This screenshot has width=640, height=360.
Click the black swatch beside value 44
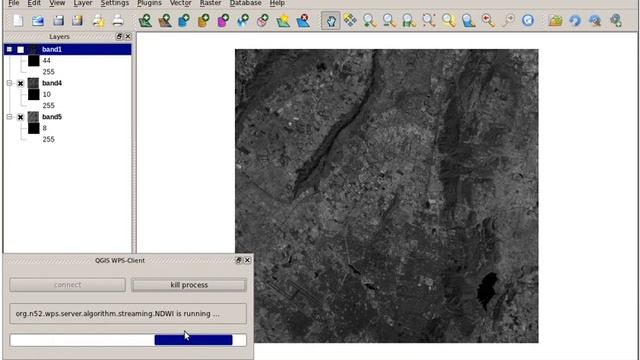[33, 61]
